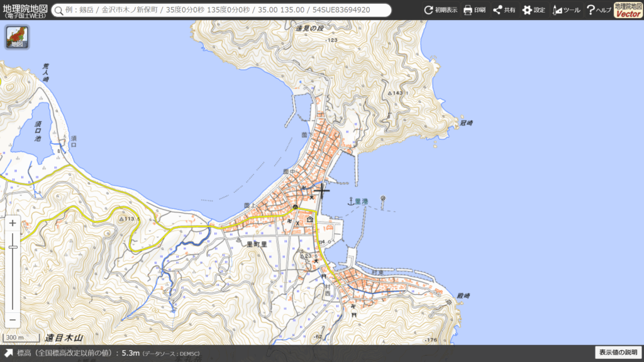644x362 pixels.
Task: Zoom in with the plus button
Action: (13, 223)
